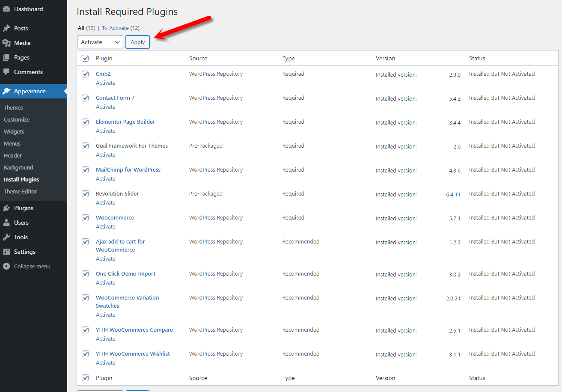This screenshot has width=562, height=392.
Task: Uncheck the Revolution Slider checkbox
Action: (85, 194)
